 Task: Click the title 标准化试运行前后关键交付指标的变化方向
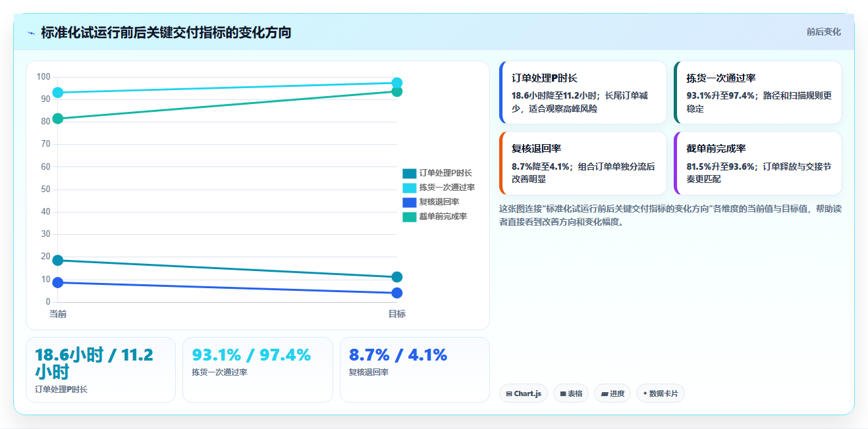tap(166, 32)
